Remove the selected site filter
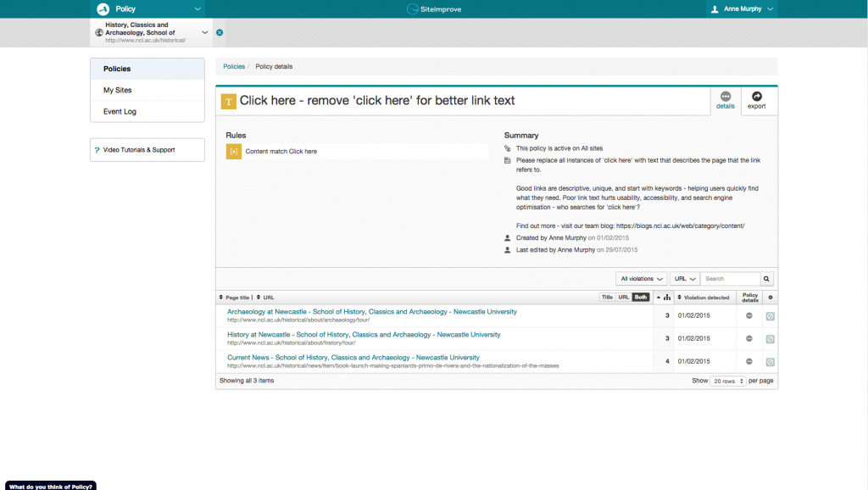 [220, 32]
